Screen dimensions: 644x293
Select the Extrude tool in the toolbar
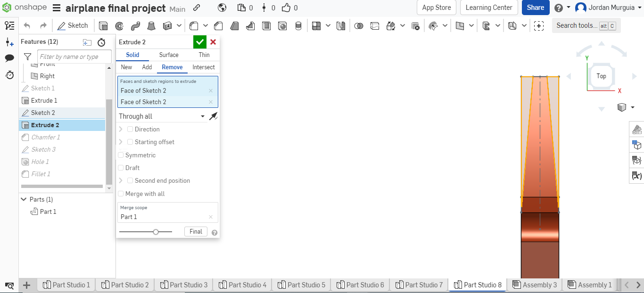click(x=103, y=26)
